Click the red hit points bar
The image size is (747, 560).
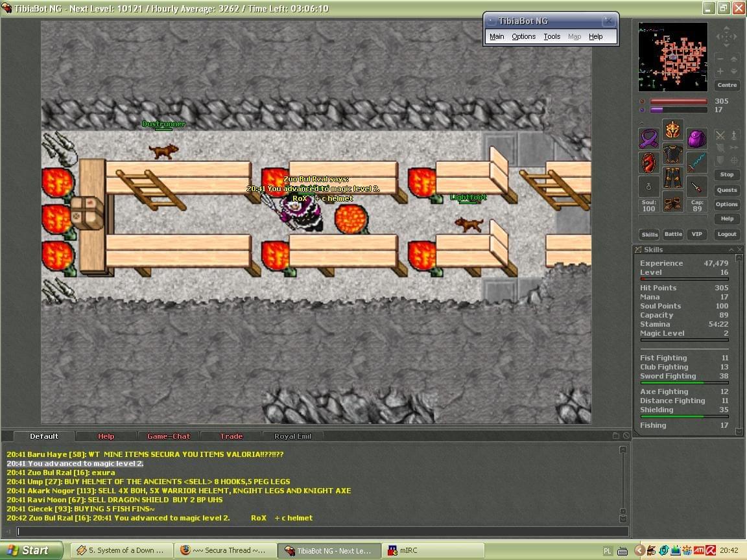point(678,101)
